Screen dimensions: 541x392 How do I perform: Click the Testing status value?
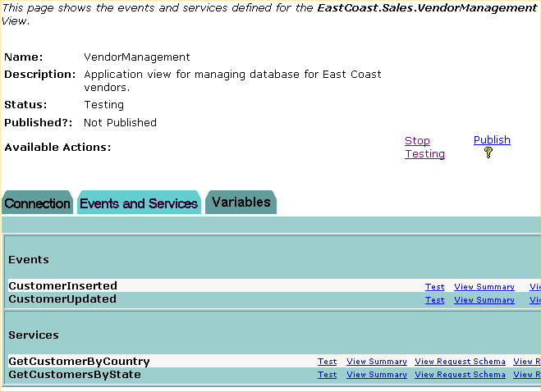click(104, 105)
